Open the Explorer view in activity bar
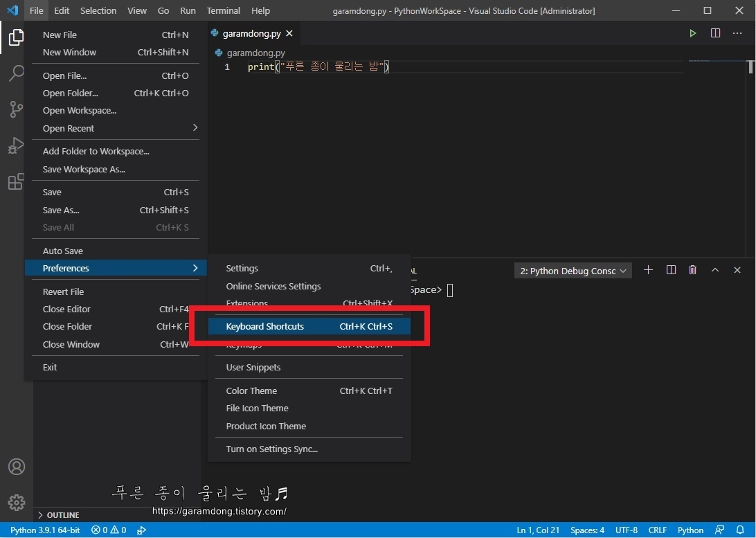The width and height of the screenshot is (756, 538). click(16, 37)
